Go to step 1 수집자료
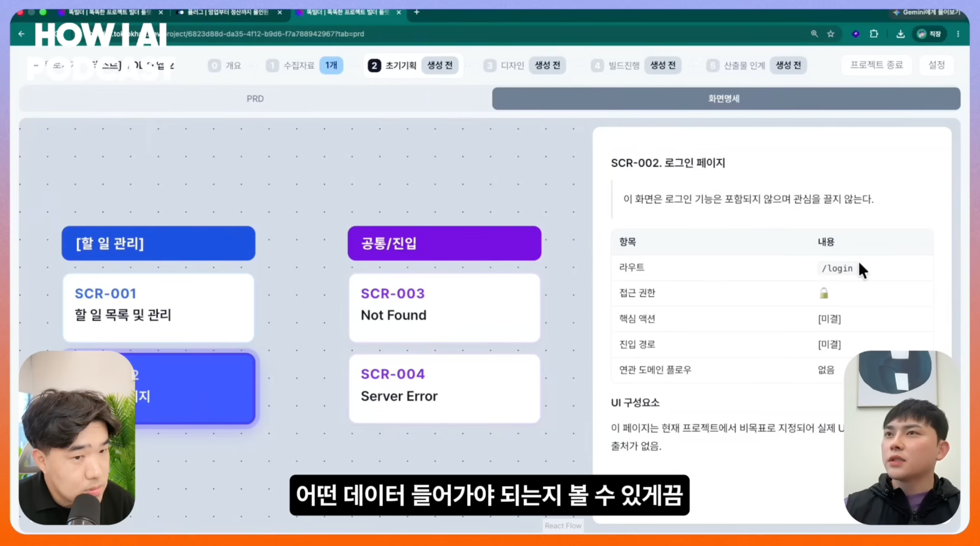Screen dimensions: 980x546 click(291, 65)
